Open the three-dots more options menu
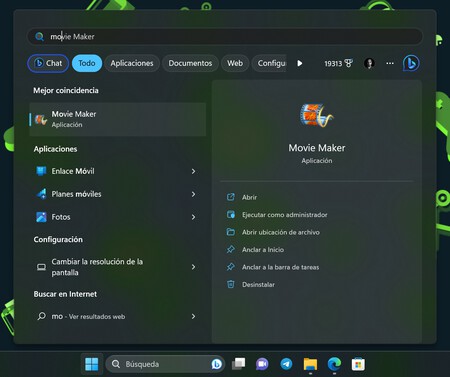The image size is (450, 377). [390, 63]
